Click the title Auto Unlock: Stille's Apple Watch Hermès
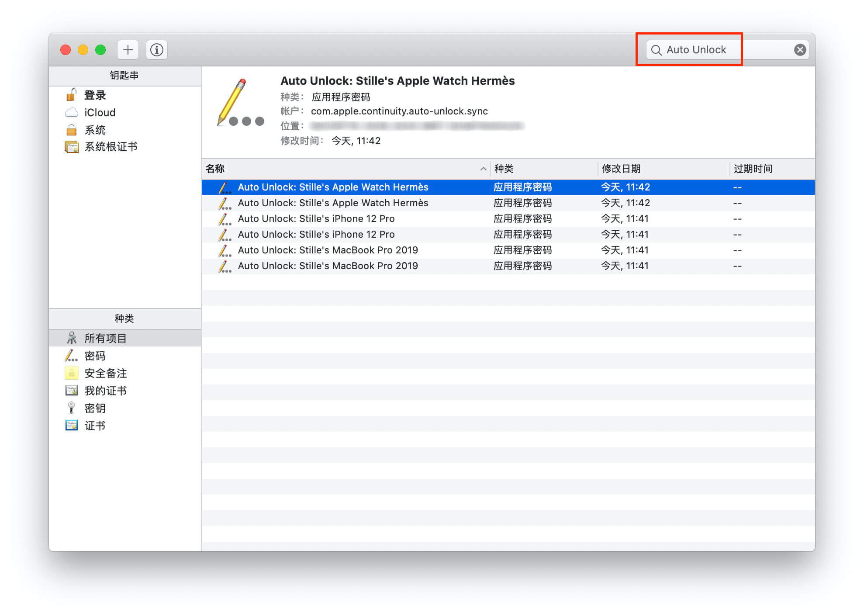Screen dimensions: 864x616 tap(397, 81)
